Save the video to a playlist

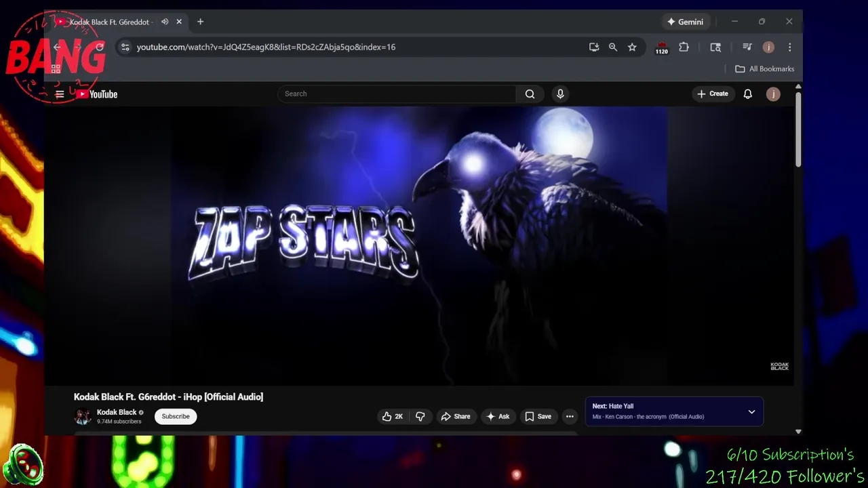(x=538, y=416)
